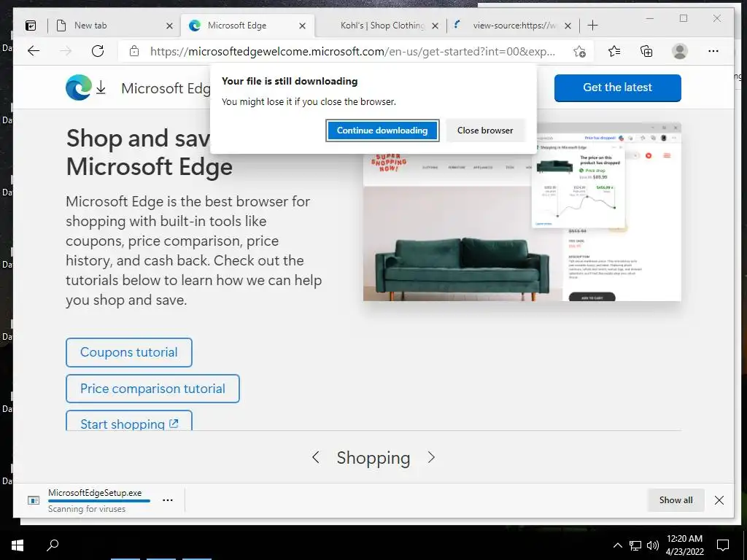Click the download progress bar
Screen dimensions: 747x560
click(99, 501)
